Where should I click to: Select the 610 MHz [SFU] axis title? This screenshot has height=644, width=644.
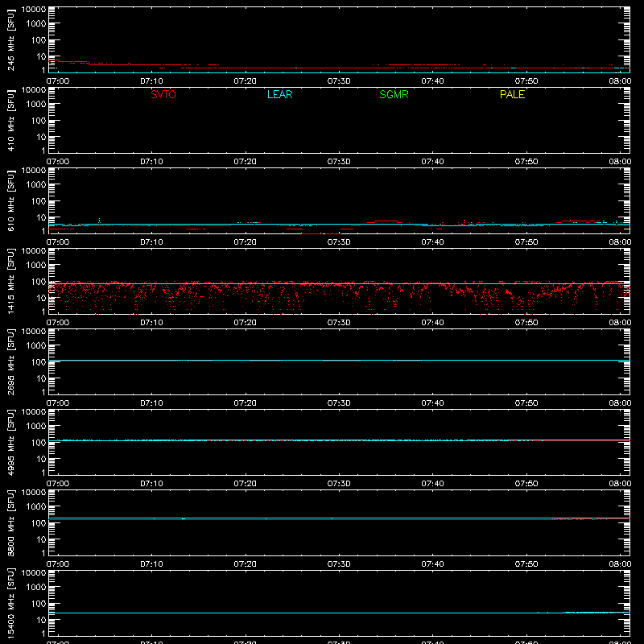(x=11, y=200)
